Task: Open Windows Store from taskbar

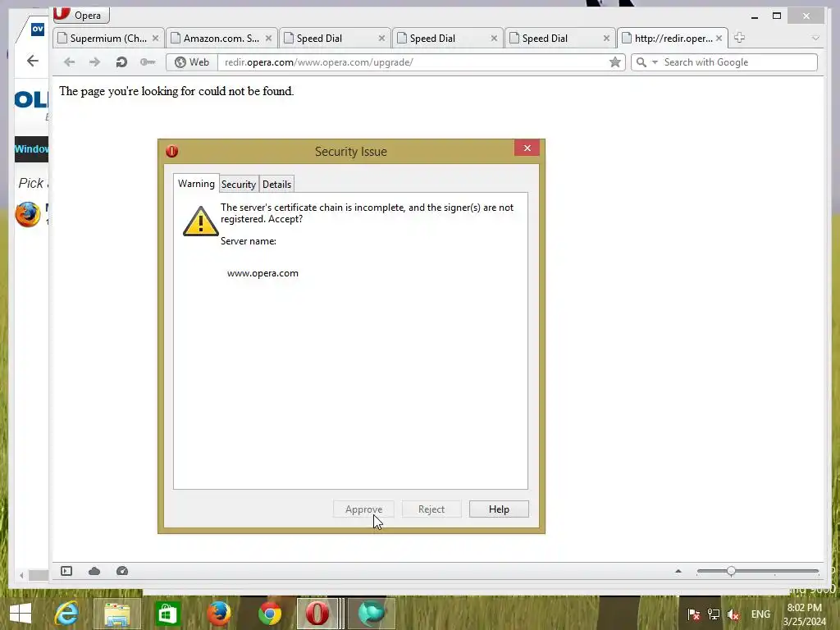Action: [x=167, y=614]
